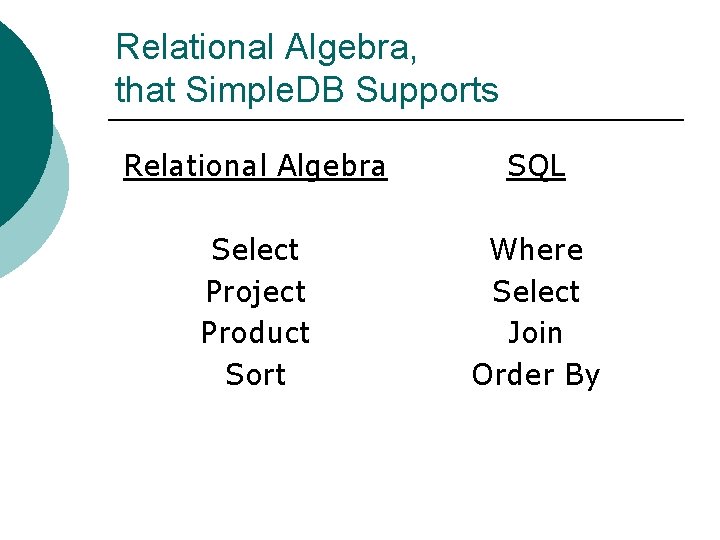The image size is (720, 540).
Task: Click the "Order By" SQL keyword
Action: 535,374
